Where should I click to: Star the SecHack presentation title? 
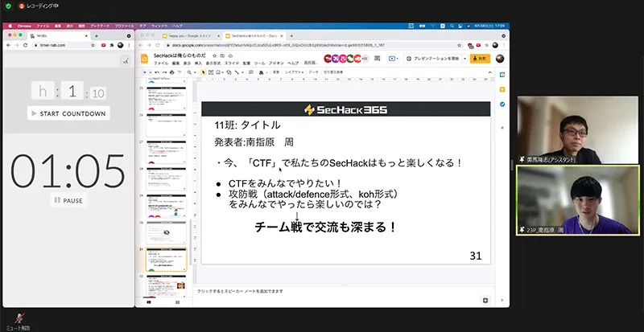tap(214, 55)
